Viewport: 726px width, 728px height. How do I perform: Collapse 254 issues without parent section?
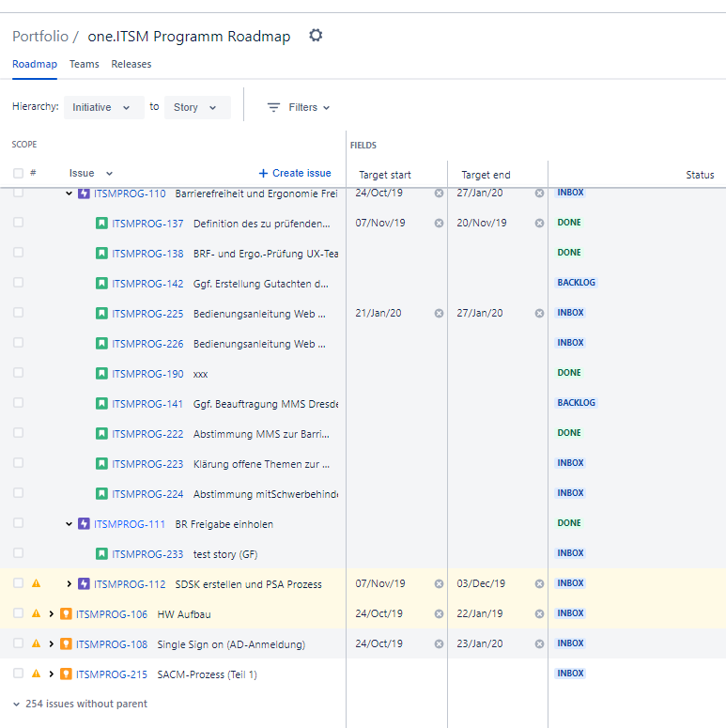point(16,705)
